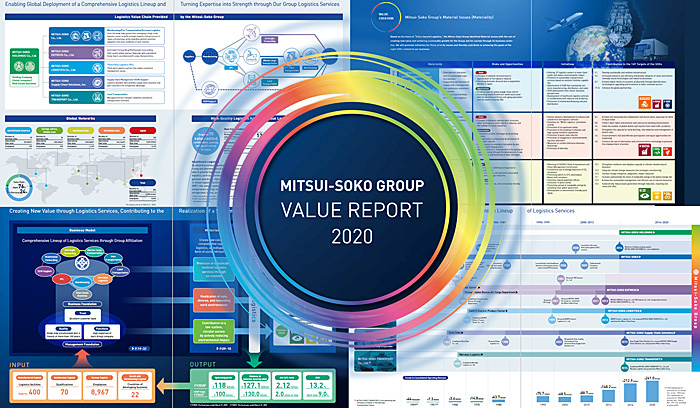
Task: Click the green SDG icon in the third materiality row
Action: tap(645, 194)
